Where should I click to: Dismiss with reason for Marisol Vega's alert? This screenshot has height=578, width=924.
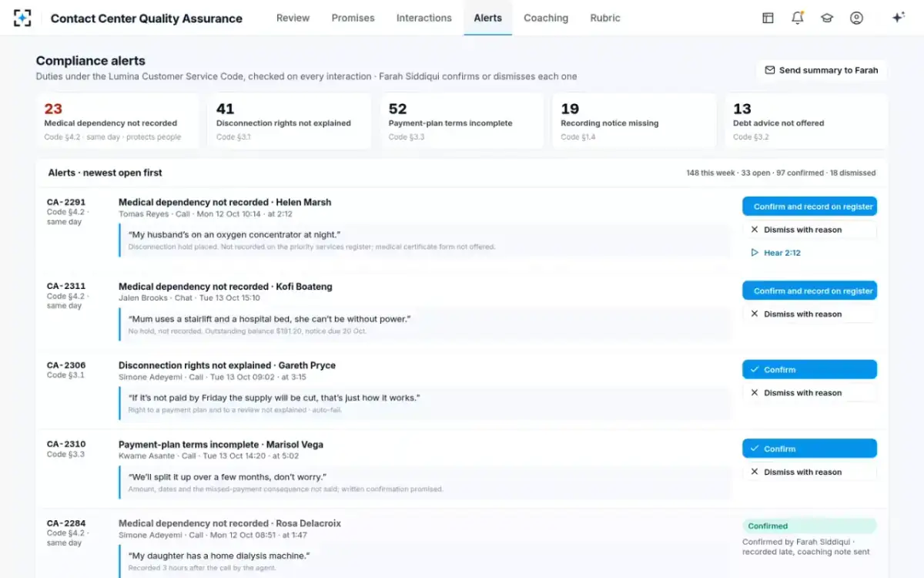(809, 472)
